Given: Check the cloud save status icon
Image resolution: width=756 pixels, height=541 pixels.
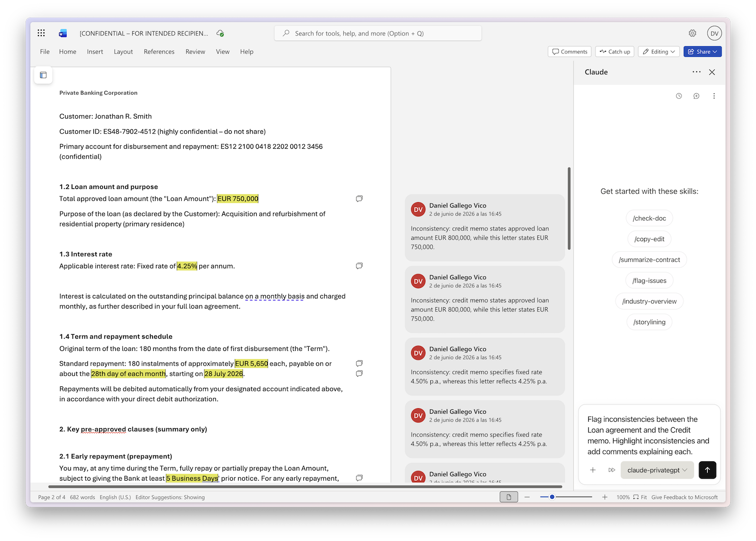Looking at the screenshot, I should pyautogui.click(x=220, y=33).
